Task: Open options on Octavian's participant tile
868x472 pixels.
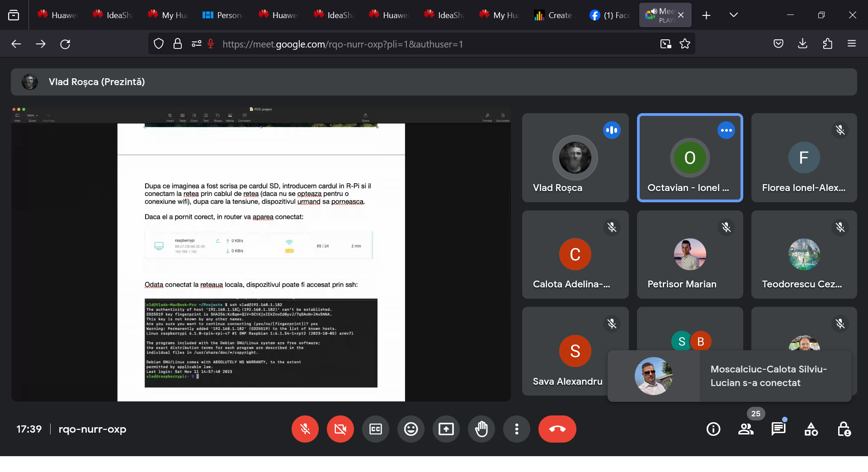Action: [x=726, y=130]
